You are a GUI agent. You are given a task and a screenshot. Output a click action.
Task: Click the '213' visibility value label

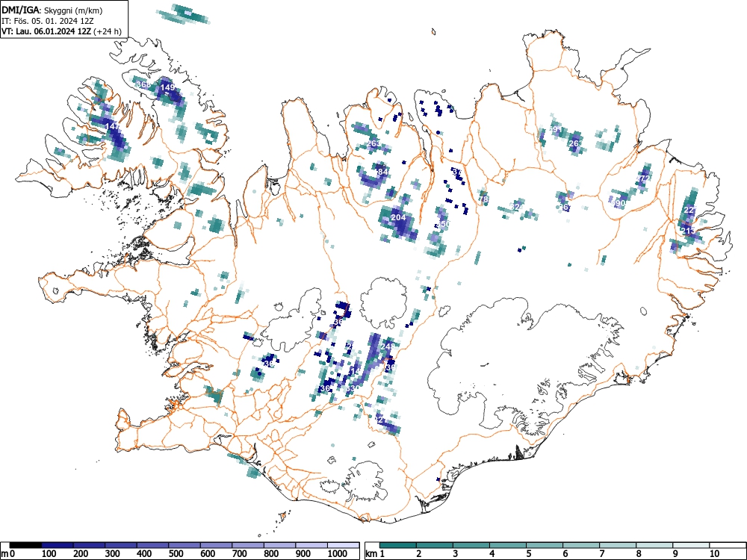coord(689,231)
